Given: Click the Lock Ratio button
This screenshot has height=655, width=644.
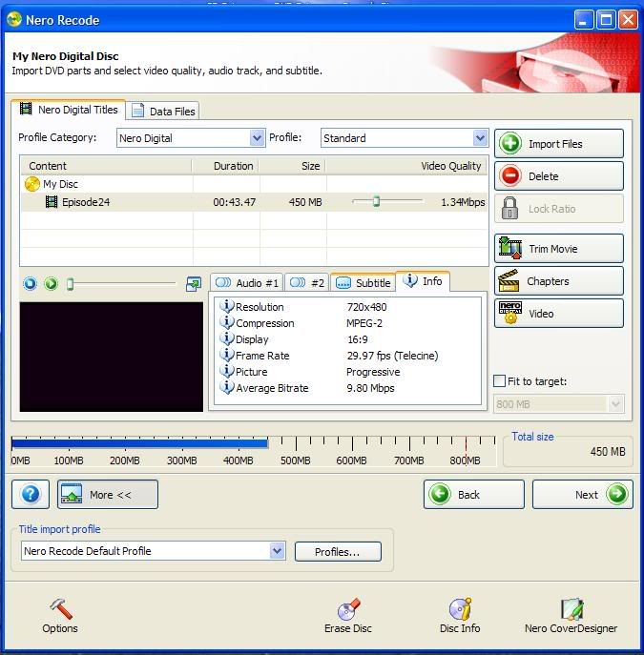Looking at the screenshot, I should coord(559,209).
